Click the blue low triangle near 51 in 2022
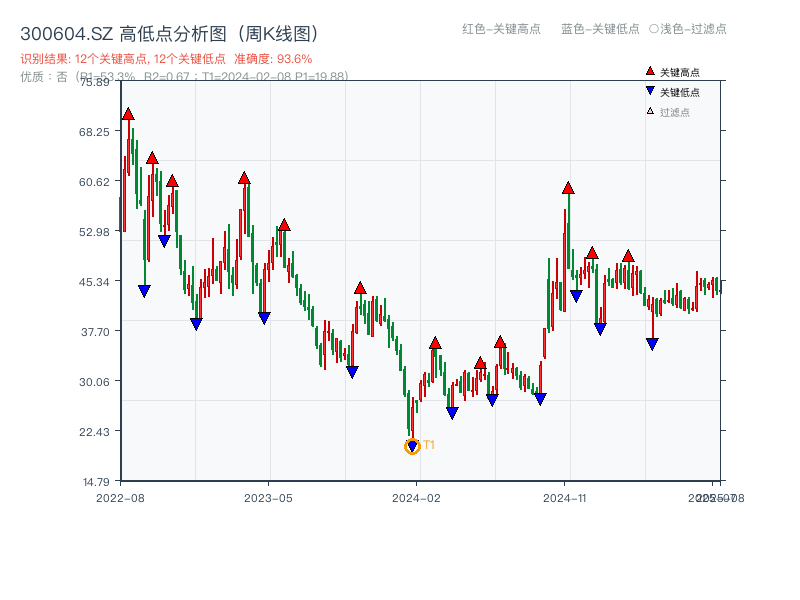This screenshot has width=800, height=600. pyautogui.click(x=164, y=241)
